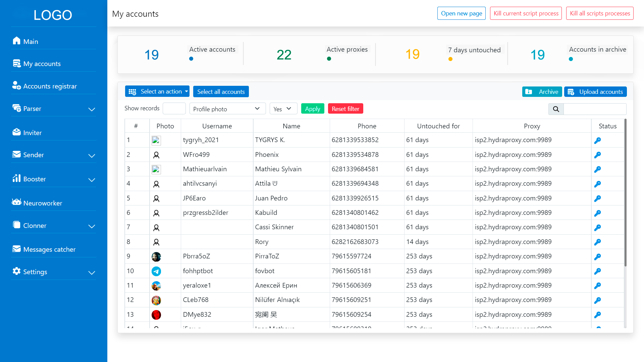Click the key status icon for tygryh_2021
644x362 pixels.
(597, 140)
